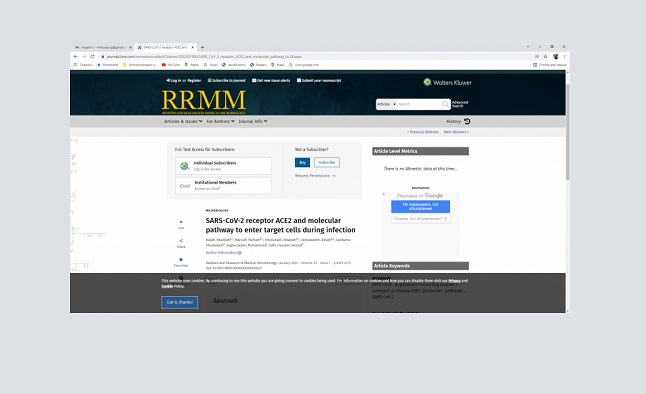
Task: Select Institutional Members Ovid access
Action: (x=223, y=185)
